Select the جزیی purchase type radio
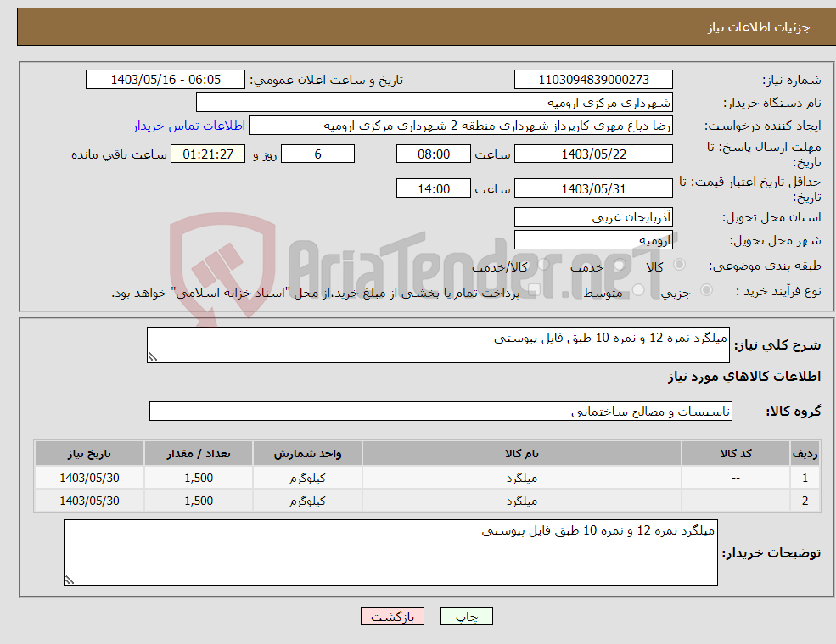Viewport: 836px width, 644px height. (x=706, y=290)
